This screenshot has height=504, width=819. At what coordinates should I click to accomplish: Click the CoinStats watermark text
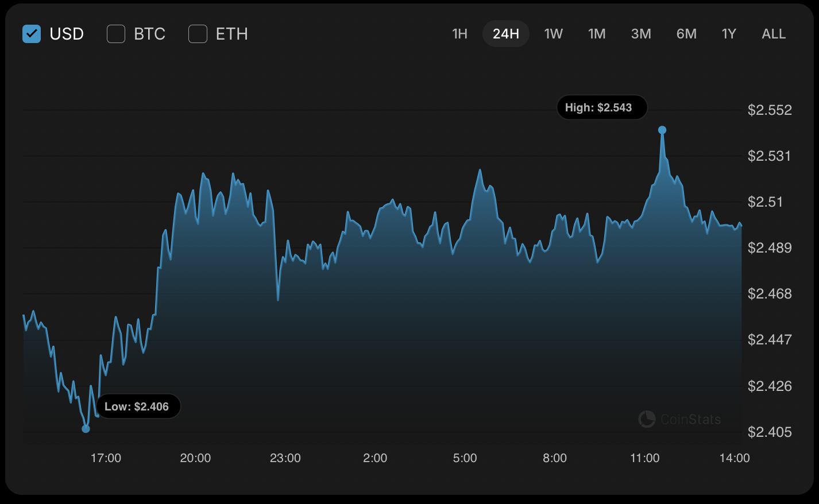tap(690, 420)
